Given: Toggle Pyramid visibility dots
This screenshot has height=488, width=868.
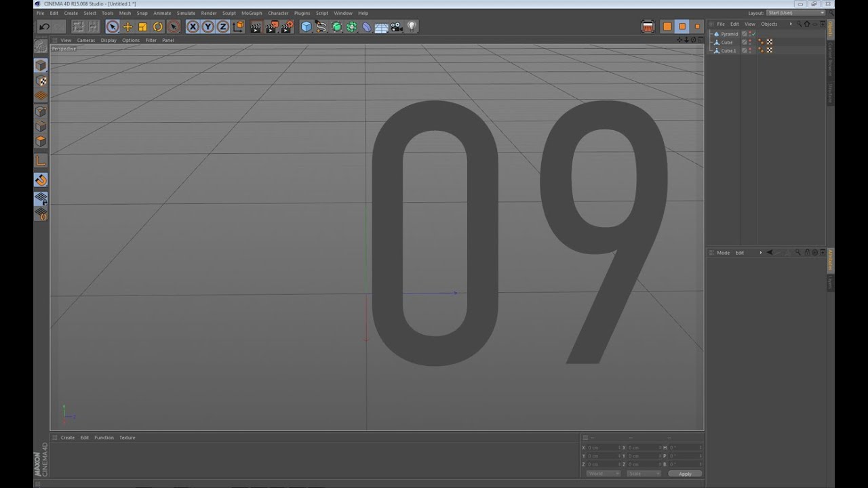Looking at the screenshot, I should coord(749,34).
